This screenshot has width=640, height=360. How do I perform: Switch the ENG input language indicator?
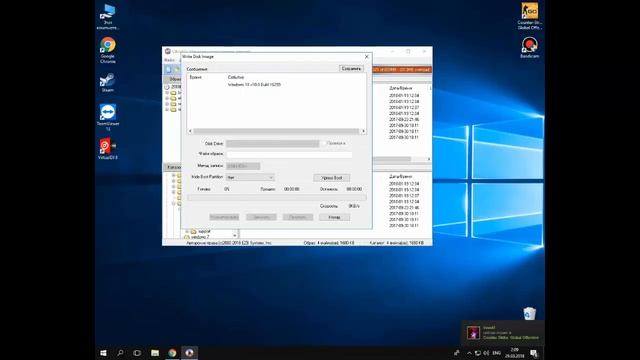pos(497,353)
